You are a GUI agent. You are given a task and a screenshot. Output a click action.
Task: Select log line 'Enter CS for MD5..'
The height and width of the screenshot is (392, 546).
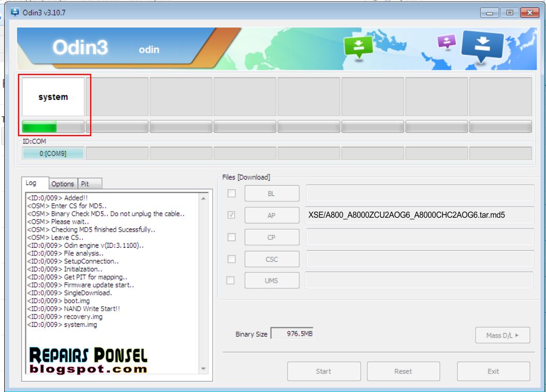67,206
